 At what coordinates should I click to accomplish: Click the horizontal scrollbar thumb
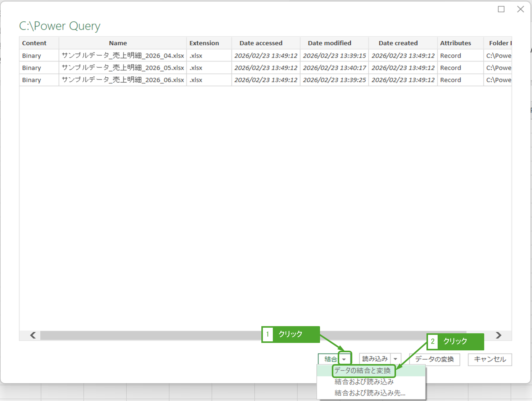coord(149,335)
